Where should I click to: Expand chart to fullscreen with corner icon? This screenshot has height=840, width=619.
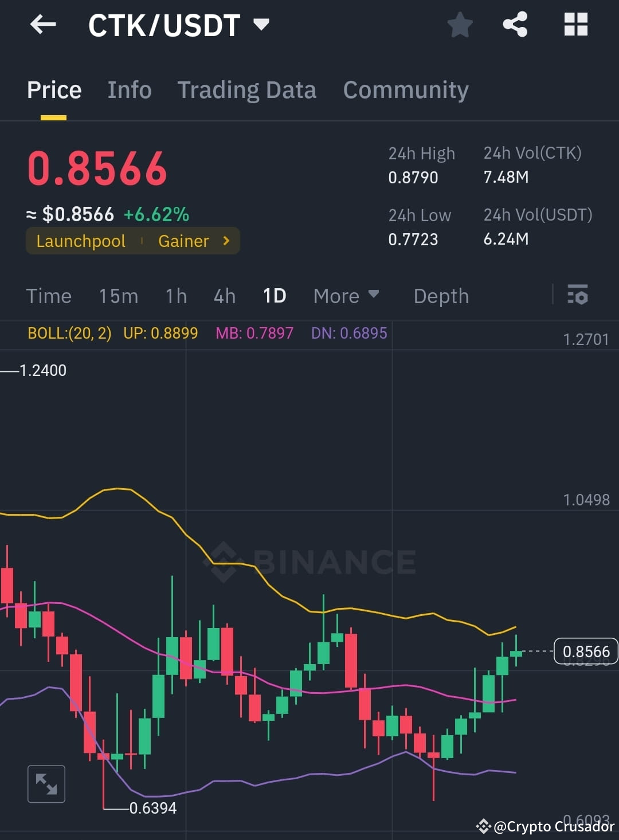tap(46, 783)
